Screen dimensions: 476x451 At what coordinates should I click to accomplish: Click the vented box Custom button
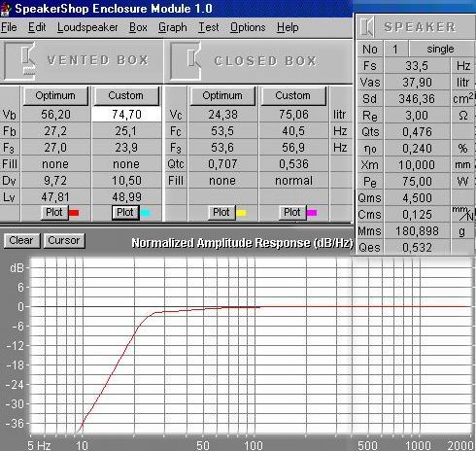pyautogui.click(x=126, y=96)
